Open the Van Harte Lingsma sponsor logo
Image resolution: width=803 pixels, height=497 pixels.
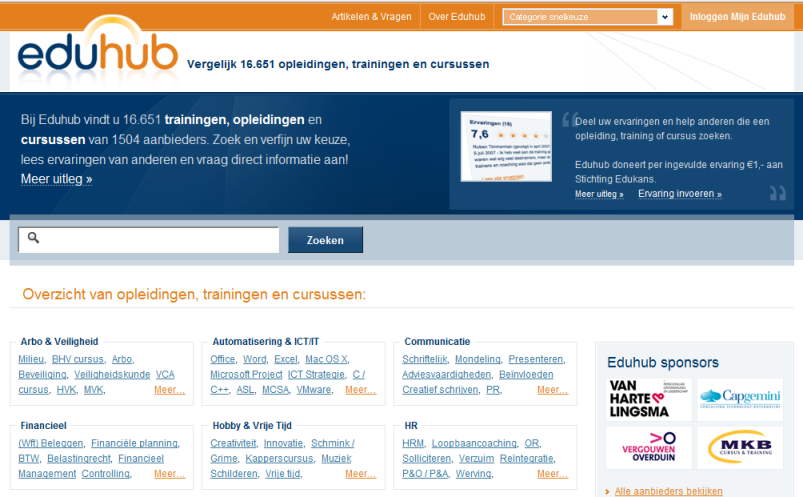click(648, 400)
